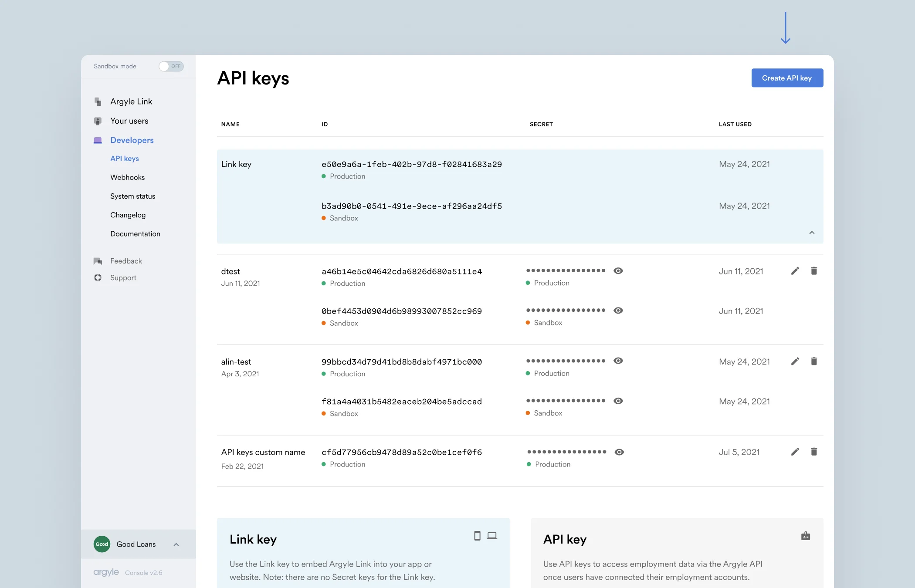Select Link key sandbox ID b3ad90b0
Viewport: 915px width, 588px height.
pos(411,206)
